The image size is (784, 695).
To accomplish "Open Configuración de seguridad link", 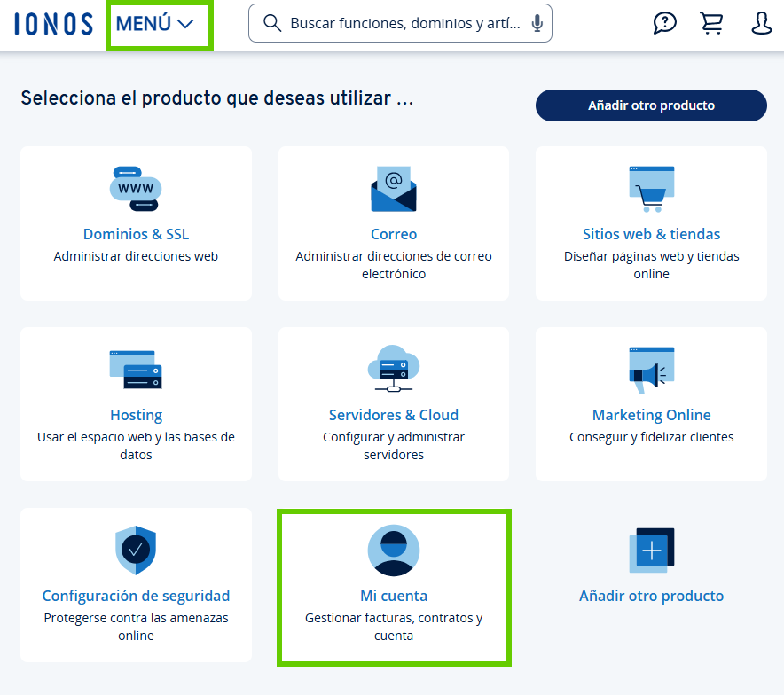I will point(136,596).
